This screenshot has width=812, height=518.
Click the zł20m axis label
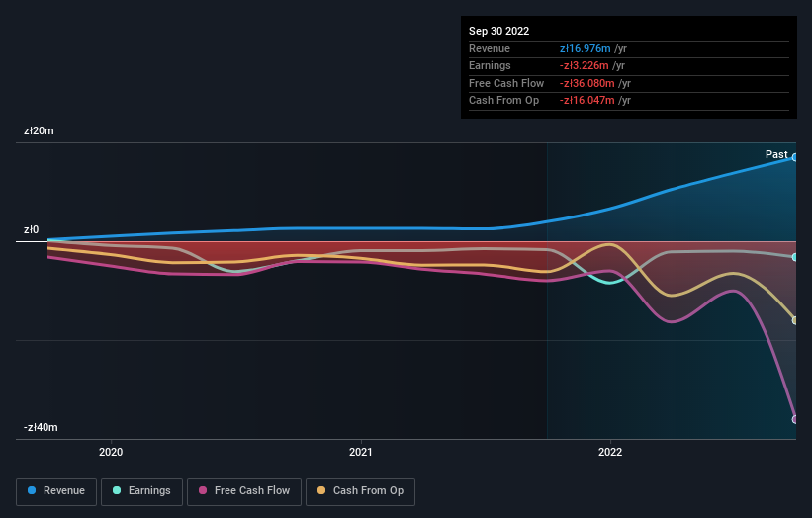39,130
